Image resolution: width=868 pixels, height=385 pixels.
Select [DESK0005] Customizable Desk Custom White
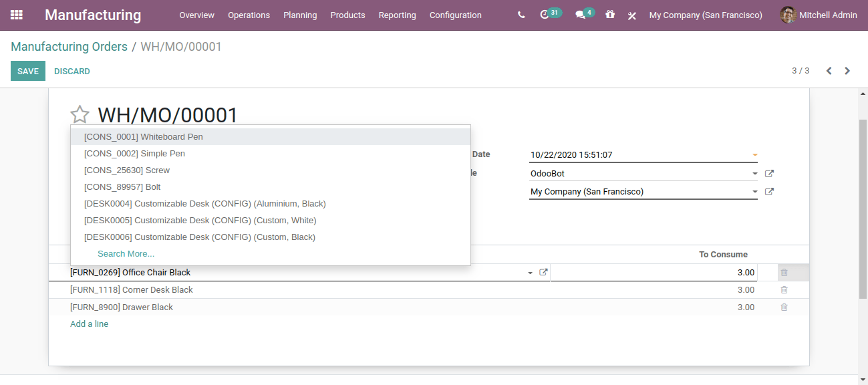271,220
